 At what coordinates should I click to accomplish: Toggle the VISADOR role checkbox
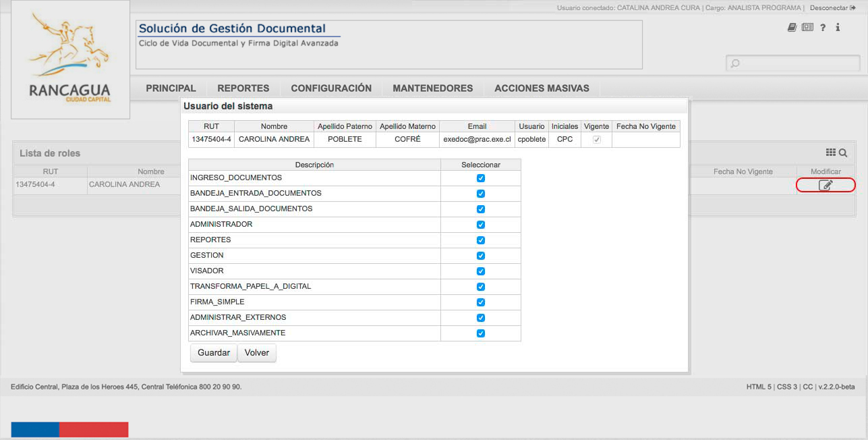coord(481,271)
